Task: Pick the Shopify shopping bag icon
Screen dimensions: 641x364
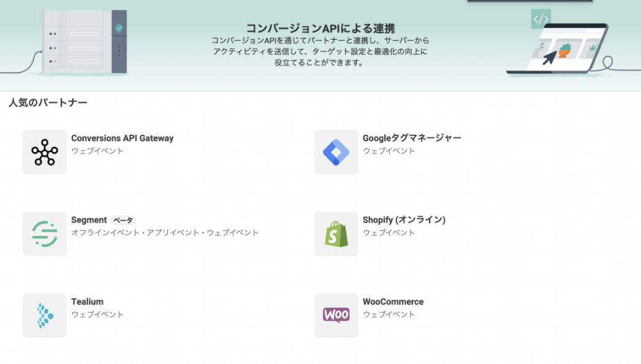Action: tap(336, 234)
